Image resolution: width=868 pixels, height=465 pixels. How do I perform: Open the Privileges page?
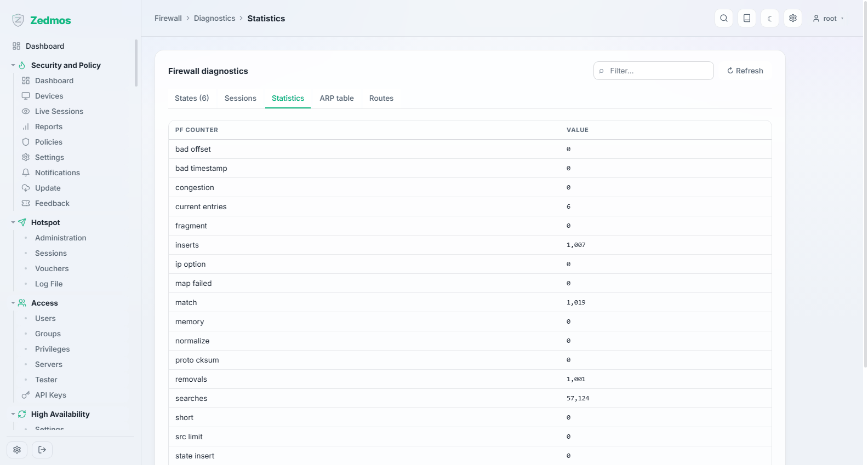53,349
